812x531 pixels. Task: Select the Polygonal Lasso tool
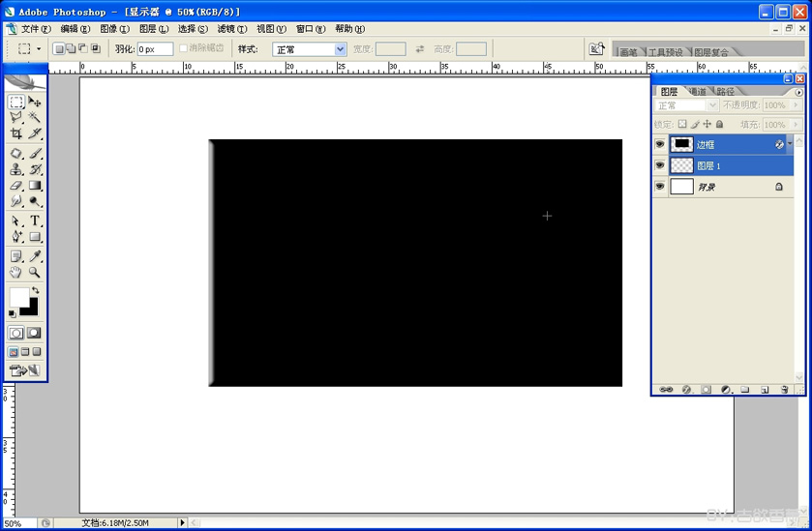[16, 117]
